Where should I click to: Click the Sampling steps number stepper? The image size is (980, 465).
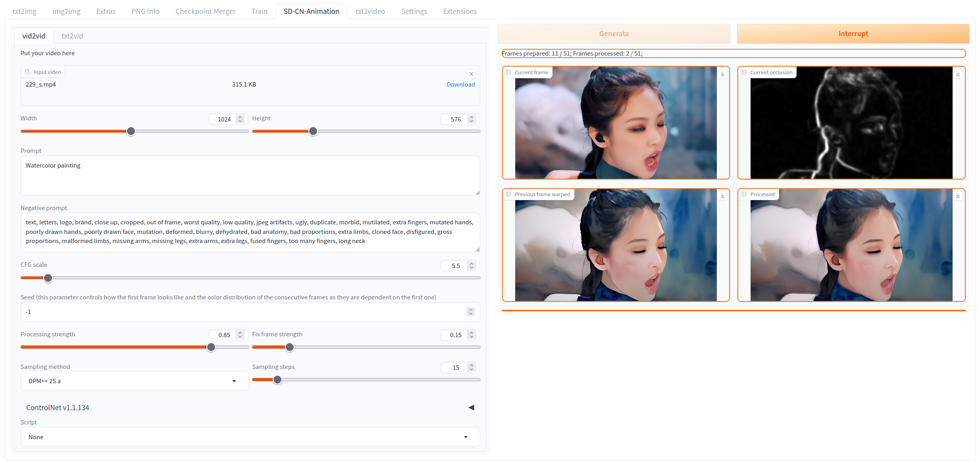pos(472,367)
